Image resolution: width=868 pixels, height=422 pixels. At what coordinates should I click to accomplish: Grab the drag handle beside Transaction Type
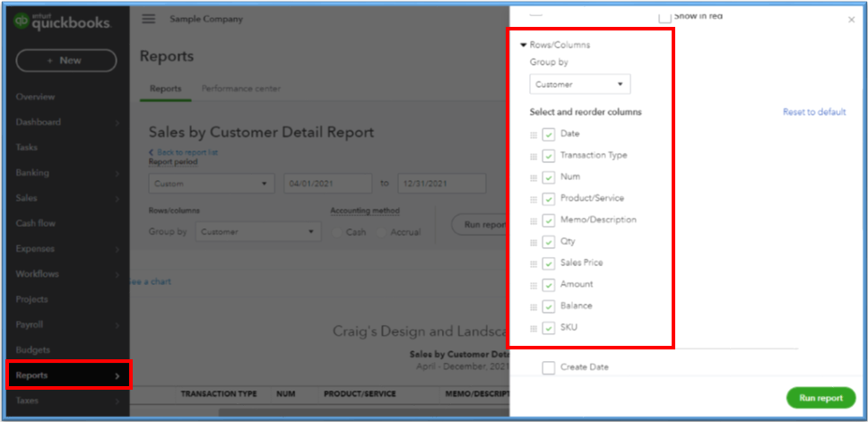coord(534,157)
